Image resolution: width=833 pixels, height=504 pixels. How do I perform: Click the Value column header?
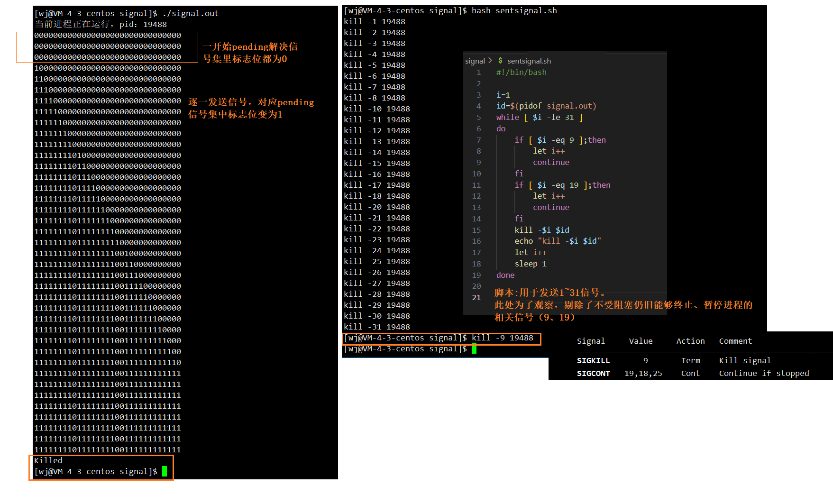coord(641,341)
